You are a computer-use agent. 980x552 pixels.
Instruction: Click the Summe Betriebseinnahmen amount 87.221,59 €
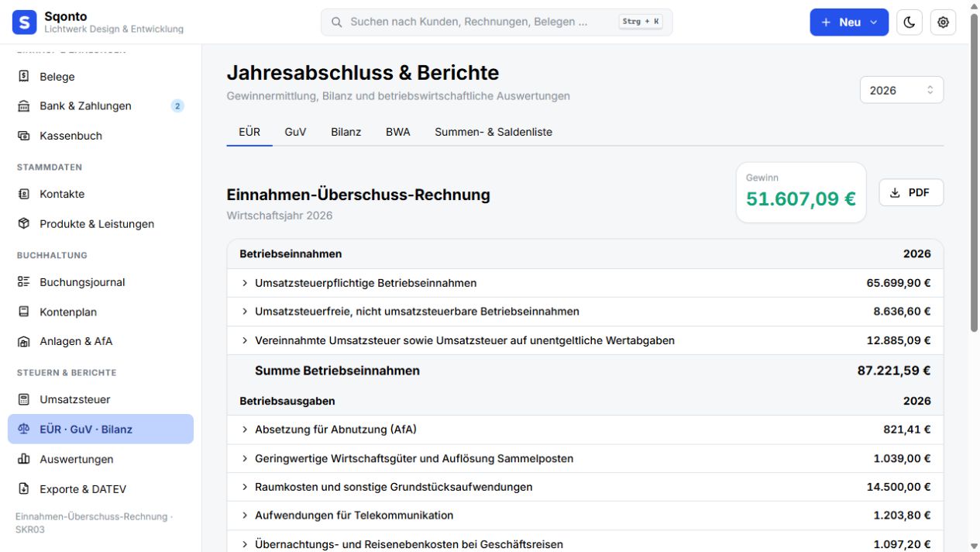(894, 371)
